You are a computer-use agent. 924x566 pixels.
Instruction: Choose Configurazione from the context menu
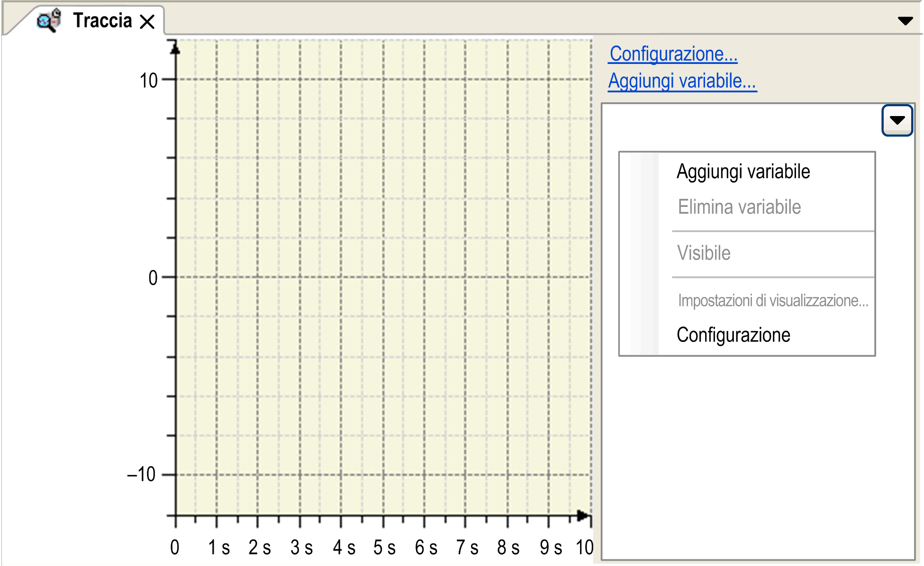[x=733, y=335]
